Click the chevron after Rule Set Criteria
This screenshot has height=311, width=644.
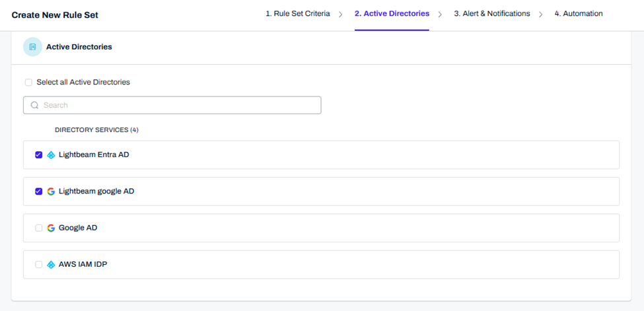(341, 14)
